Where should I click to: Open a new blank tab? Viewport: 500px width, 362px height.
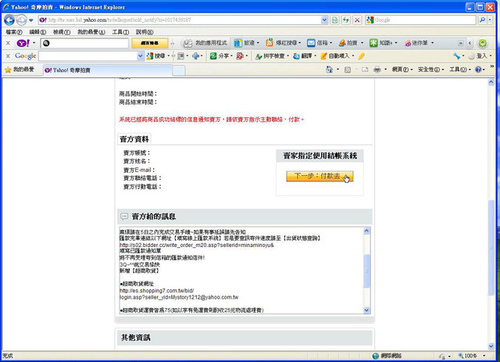click(179, 70)
